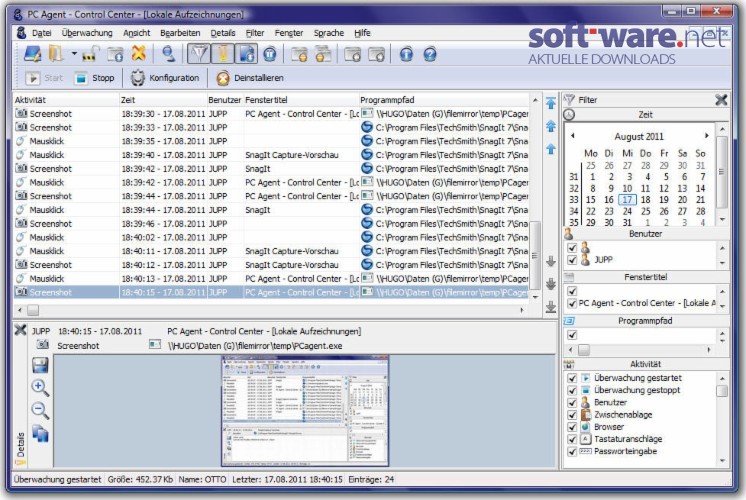Toggle the Browser activity checkbox
The height and width of the screenshot is (500, 746).
tap(572, 427)
